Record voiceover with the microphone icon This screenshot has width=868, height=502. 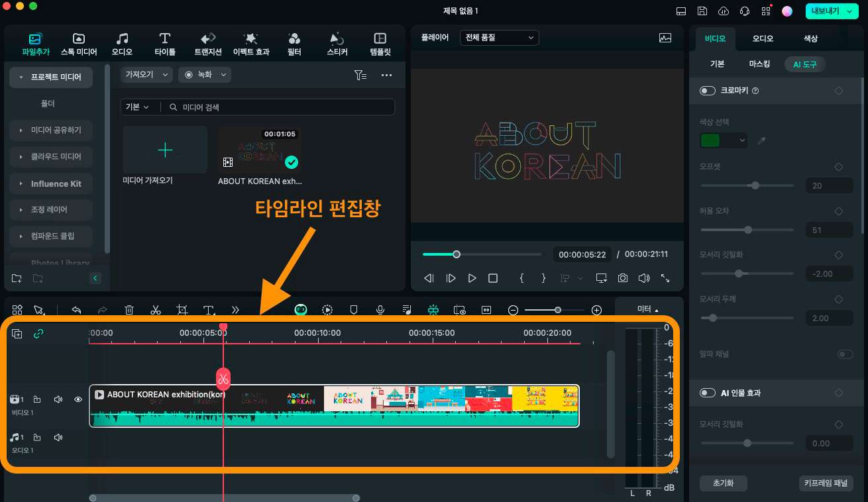380,309
